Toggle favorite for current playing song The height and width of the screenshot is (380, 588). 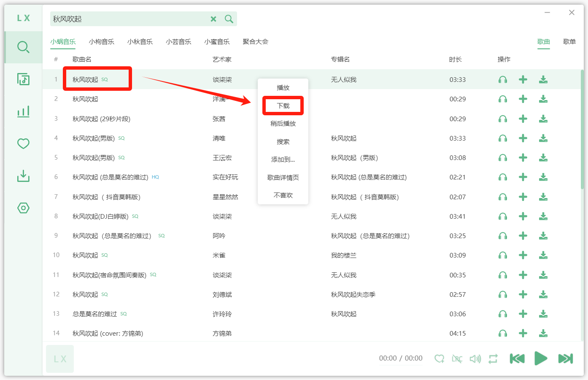(x=439, y=359)
